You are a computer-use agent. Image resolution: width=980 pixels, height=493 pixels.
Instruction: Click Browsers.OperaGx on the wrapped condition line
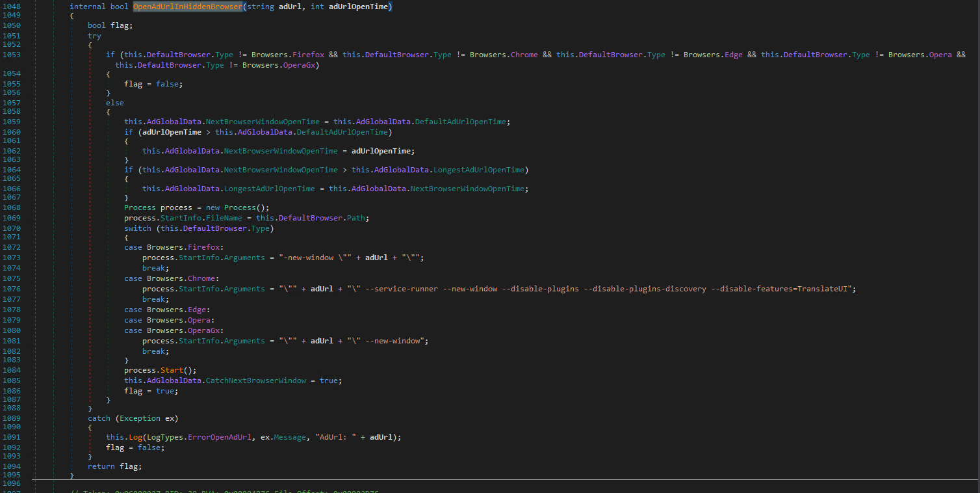click(x=281, y=65)
